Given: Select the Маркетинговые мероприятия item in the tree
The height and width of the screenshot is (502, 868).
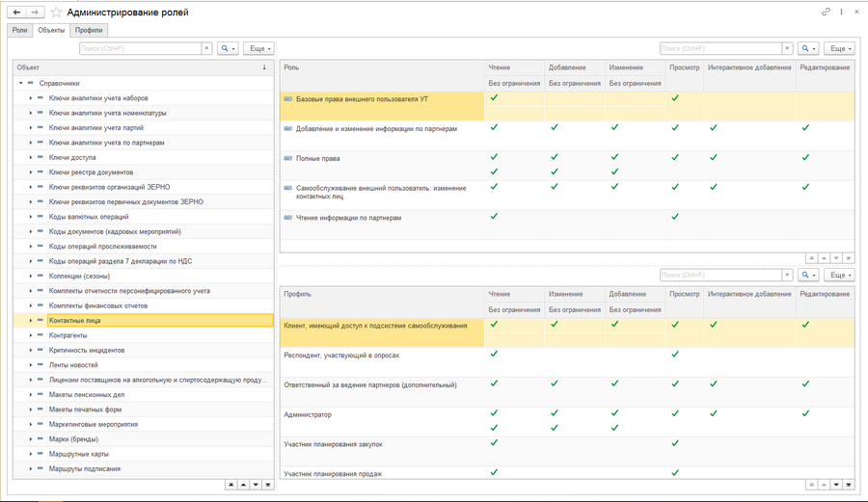Looking at the screenshot, I should point(93,425).
